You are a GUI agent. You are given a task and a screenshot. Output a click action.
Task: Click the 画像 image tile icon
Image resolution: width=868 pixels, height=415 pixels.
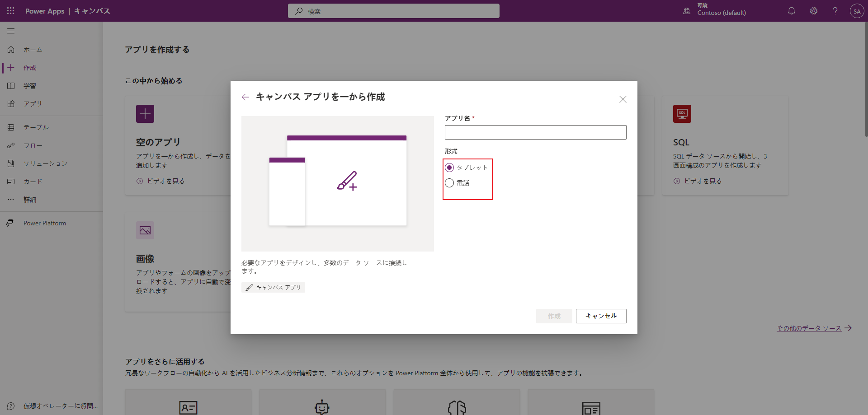click(x=145, y=230)
